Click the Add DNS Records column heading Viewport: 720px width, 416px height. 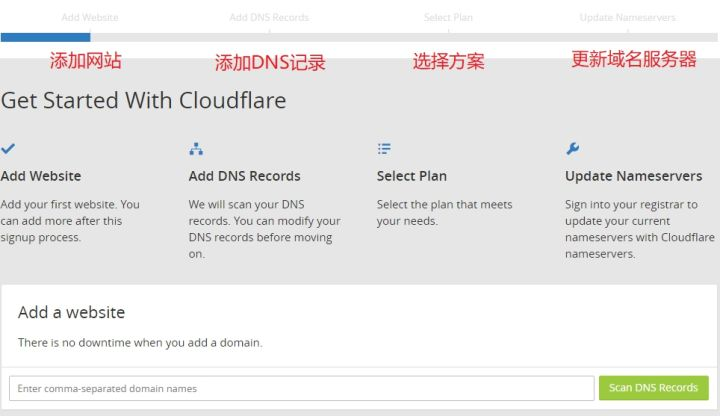point(244,176)
